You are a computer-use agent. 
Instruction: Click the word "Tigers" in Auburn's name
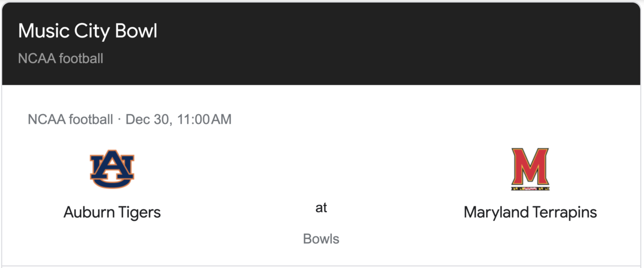[x=138, y=213]
